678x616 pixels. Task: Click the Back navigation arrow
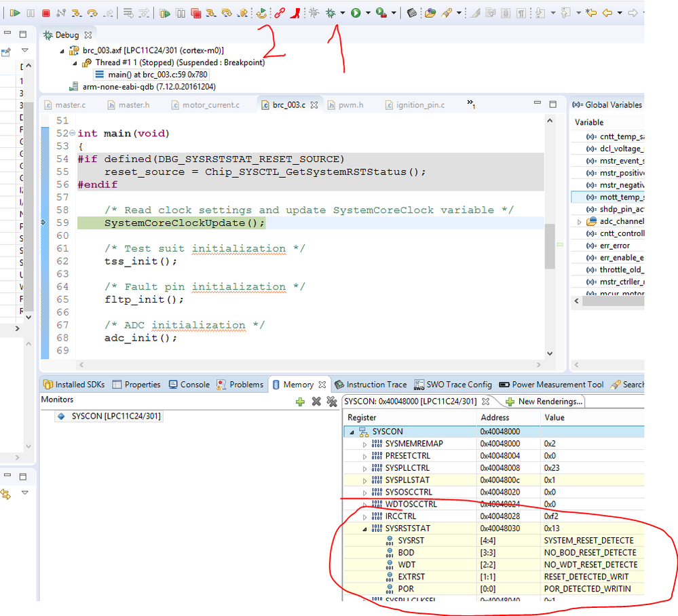click(607, 13)
